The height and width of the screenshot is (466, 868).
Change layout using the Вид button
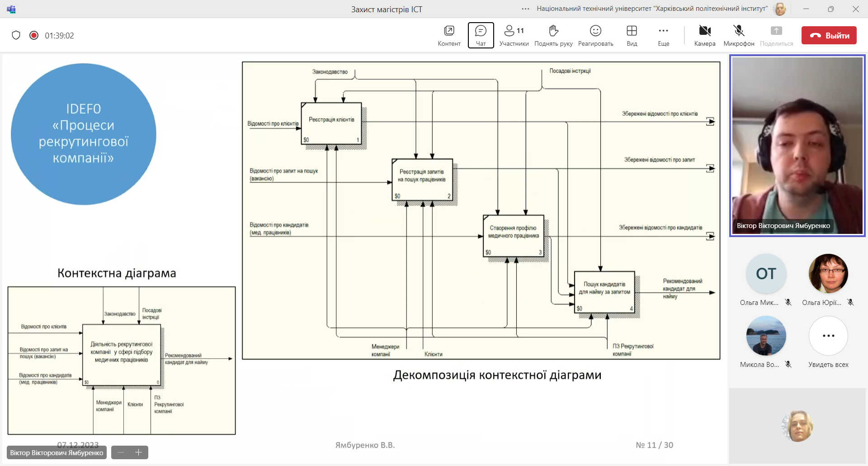[x=632, y=35]
